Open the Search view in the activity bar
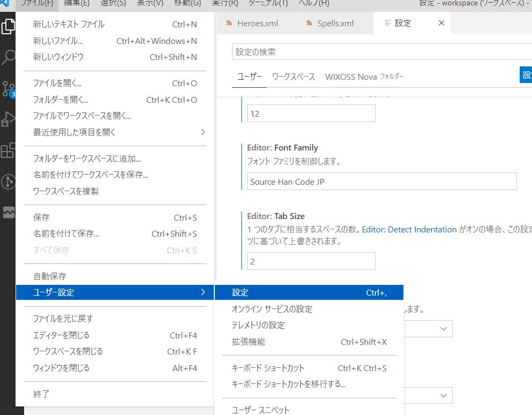This screenshot has width=532, height=415. (8, 57)
